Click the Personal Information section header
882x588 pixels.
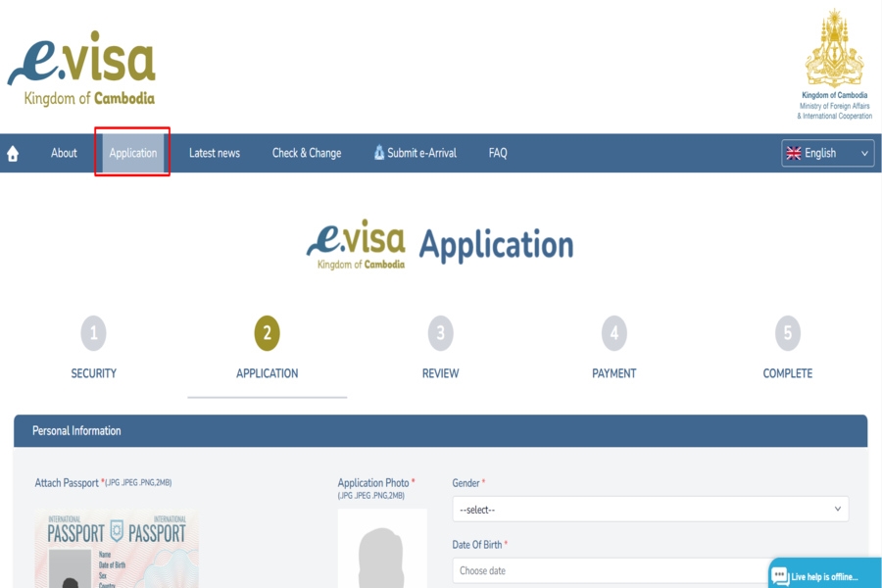[x=440, y=431]
